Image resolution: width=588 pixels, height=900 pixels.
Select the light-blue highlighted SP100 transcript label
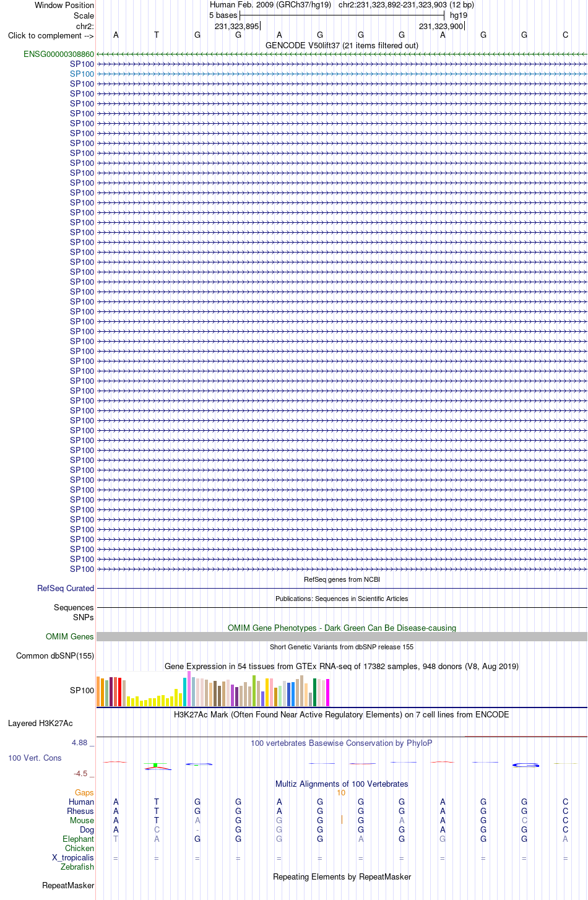click(82, 74)
